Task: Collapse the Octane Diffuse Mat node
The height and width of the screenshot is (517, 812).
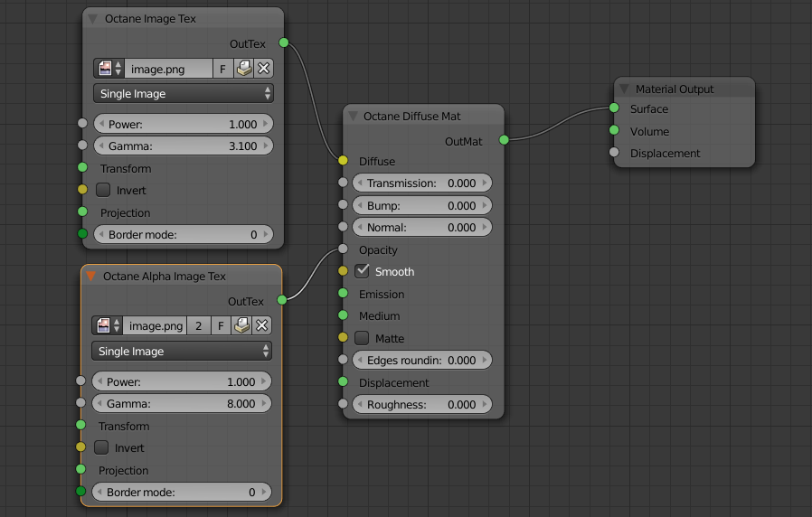Action: coord(354,117)
